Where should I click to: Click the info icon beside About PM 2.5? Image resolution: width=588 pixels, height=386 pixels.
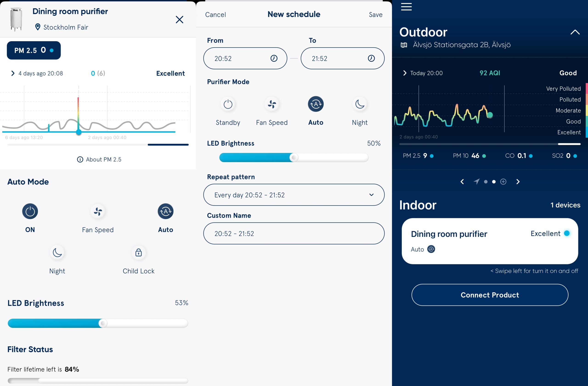point(80,160)
